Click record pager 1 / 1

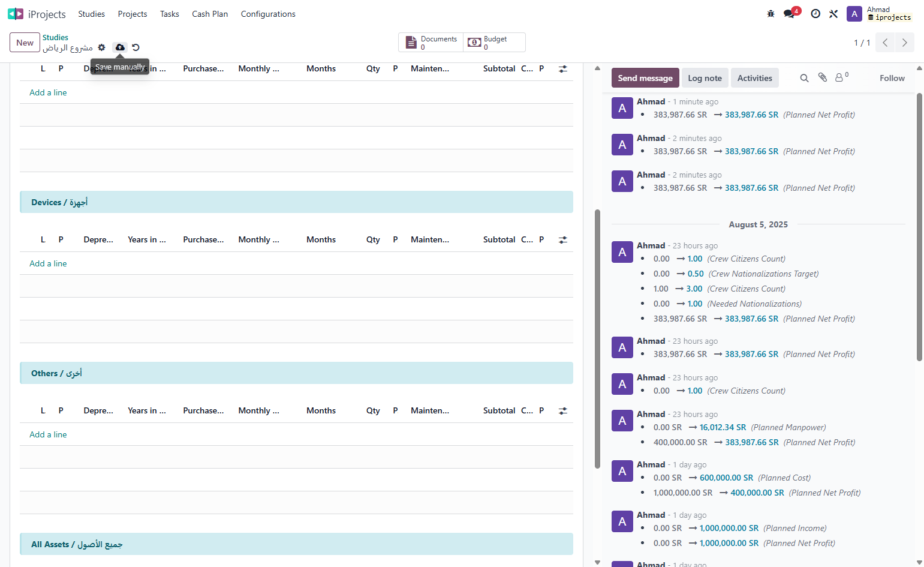pos(862,43)
